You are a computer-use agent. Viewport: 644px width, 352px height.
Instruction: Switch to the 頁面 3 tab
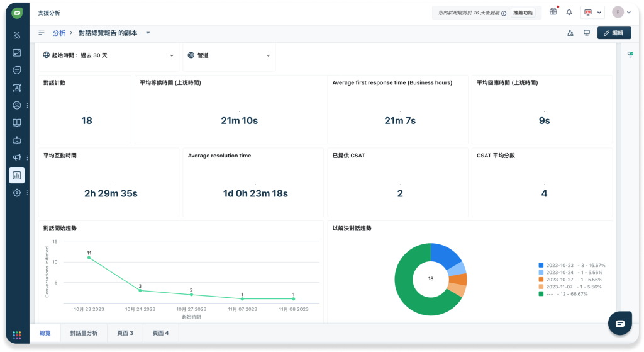coord(125,333)
